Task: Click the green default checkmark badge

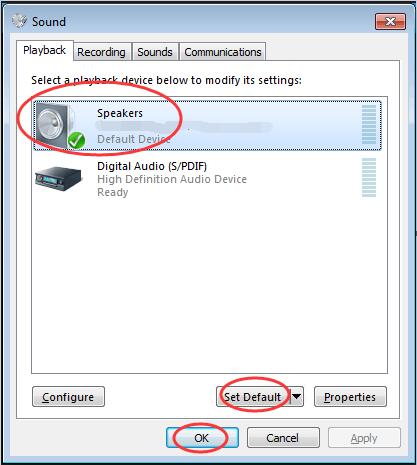Action: point(76,140)
